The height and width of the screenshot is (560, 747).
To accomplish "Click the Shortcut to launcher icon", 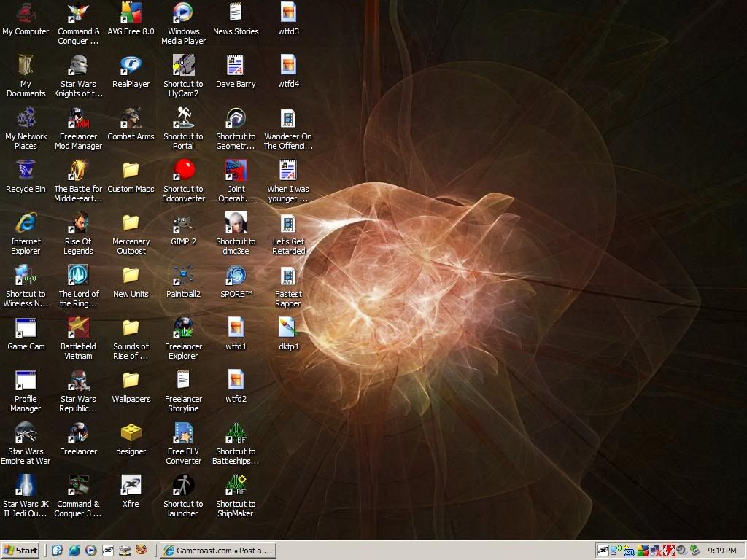I will point(183,485).
